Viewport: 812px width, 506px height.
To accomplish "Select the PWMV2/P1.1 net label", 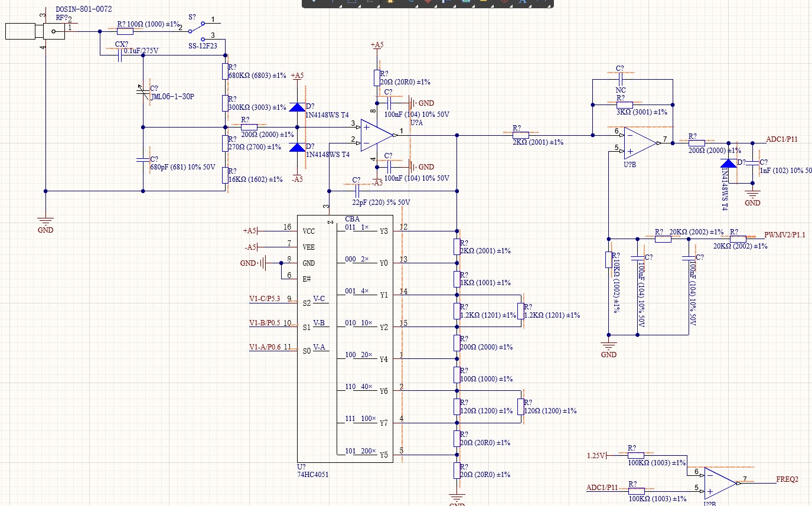I will pyautogui.click(x=785, y=235).
